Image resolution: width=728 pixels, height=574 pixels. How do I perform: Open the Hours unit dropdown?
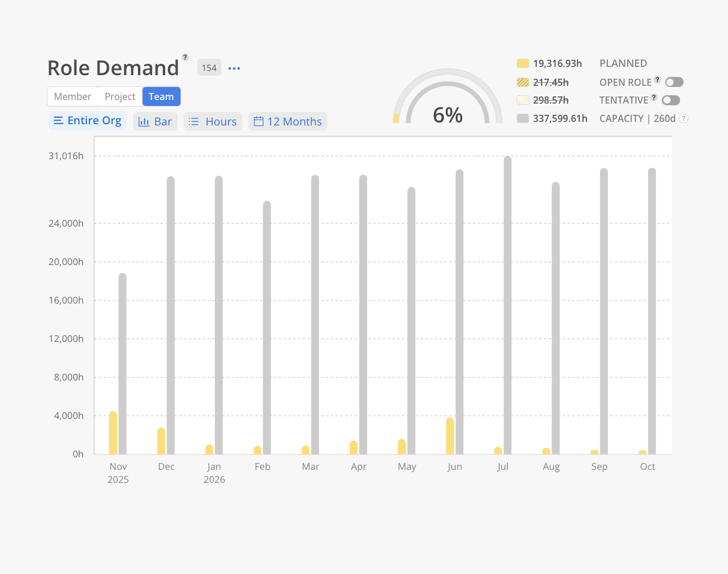tap(212, 121)
